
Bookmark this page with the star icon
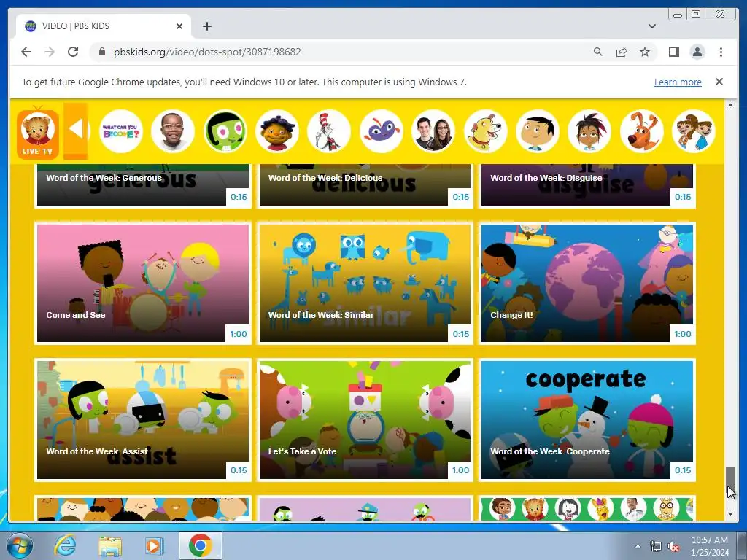pos(645,52)
